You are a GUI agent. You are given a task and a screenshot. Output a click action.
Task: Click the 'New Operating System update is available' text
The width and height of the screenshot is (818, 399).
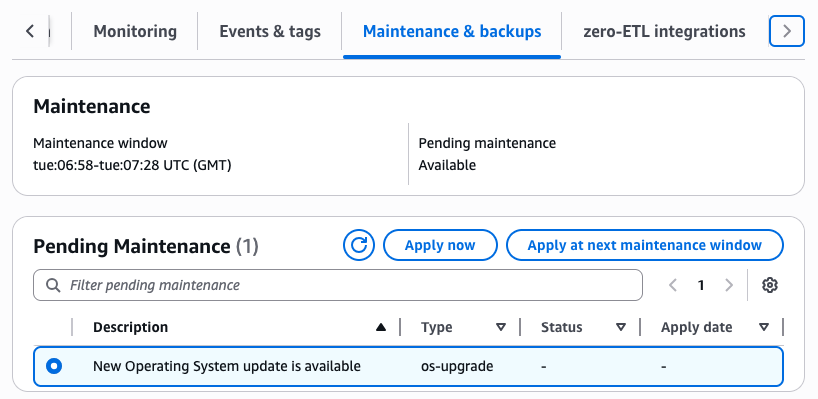tap(226, 366)
